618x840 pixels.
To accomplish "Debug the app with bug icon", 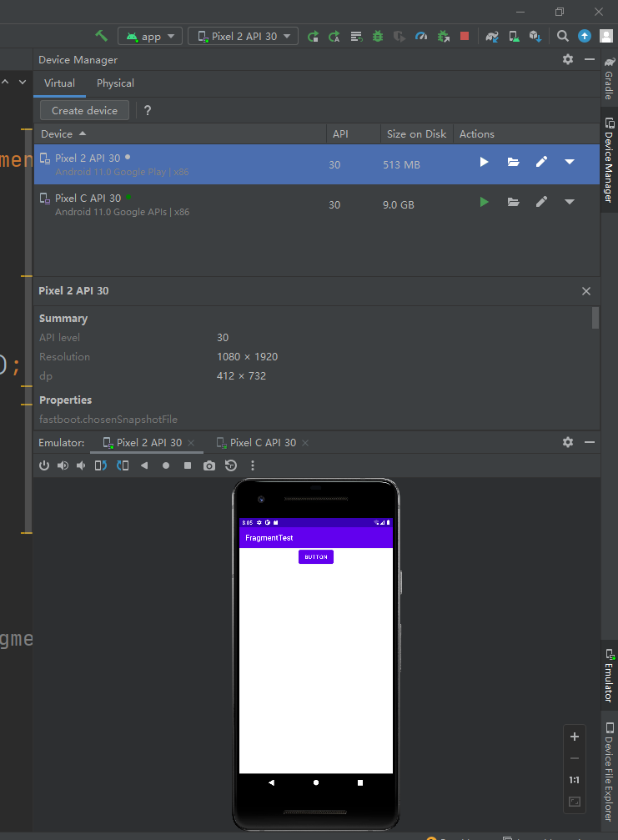I will coord(378,36).
